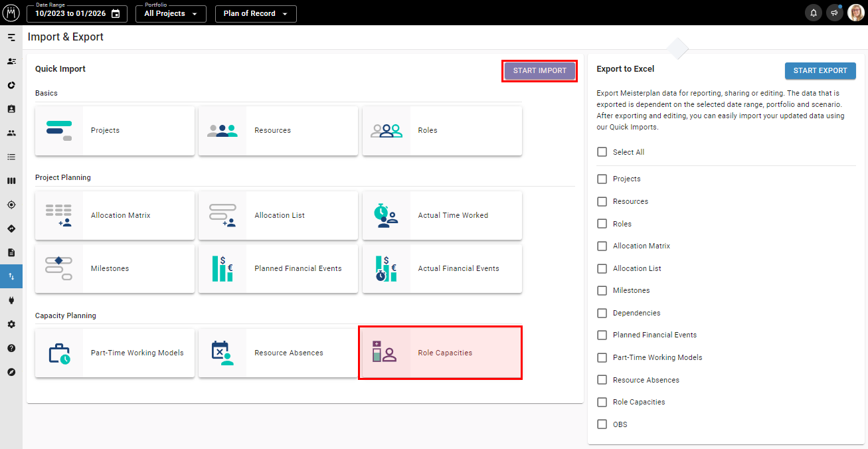Open the question mark help icon in the sidebar
This screenshot has height=449, width=868.
coord(11,348)
